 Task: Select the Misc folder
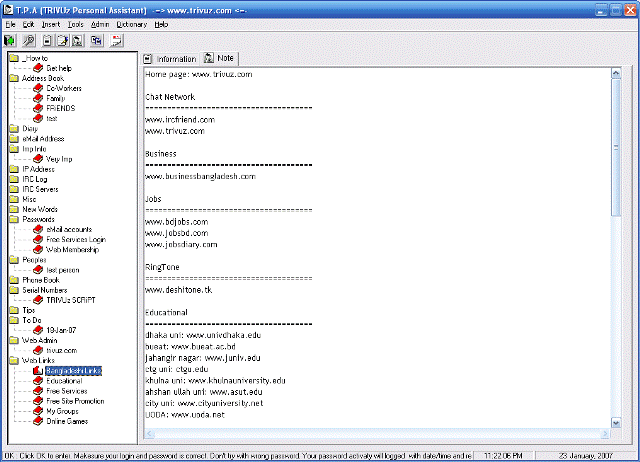coord(29,199)
